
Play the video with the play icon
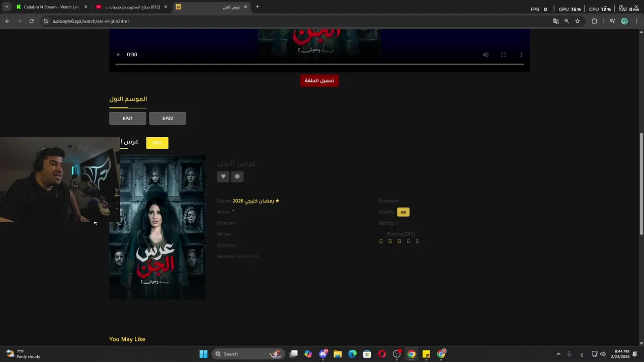pos(118,55)
